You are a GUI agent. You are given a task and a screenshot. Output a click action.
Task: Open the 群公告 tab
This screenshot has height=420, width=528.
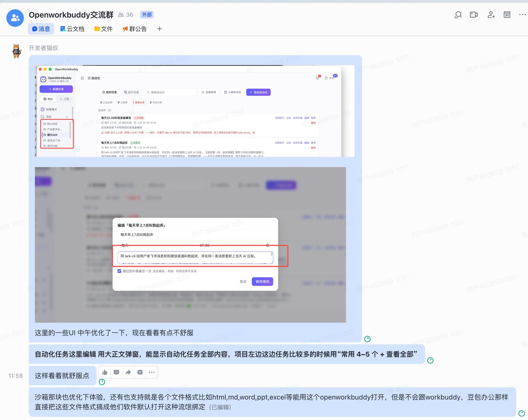(135, 29)
